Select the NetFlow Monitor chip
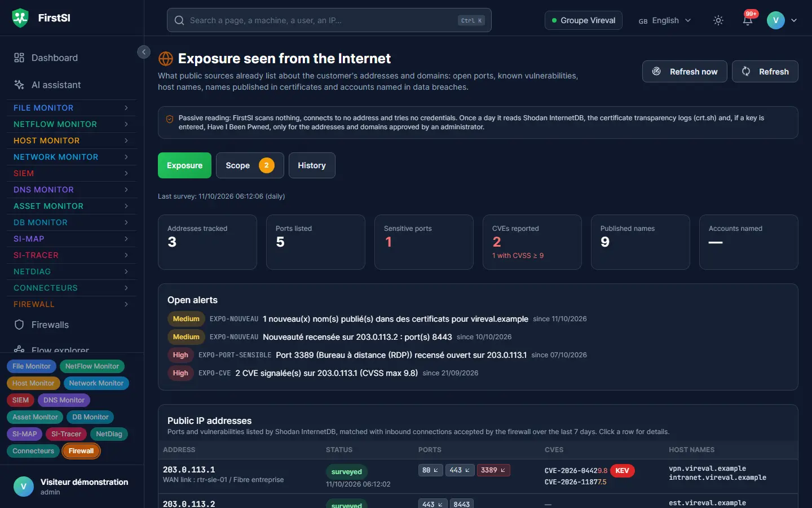Screen dimensions: 812x508 point(92,366)
